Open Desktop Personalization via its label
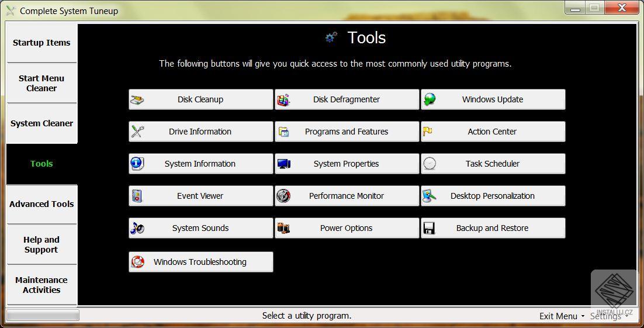The width and height of the screenshot is (644, 328). pos(493,196)
